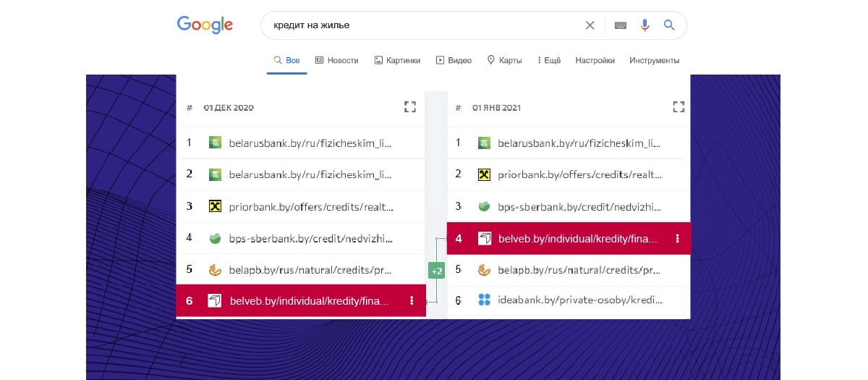This screenshot has width=868, height=380.
Task: Open options for belveb.by row in January panel
Action: click(x=678, y=238)
